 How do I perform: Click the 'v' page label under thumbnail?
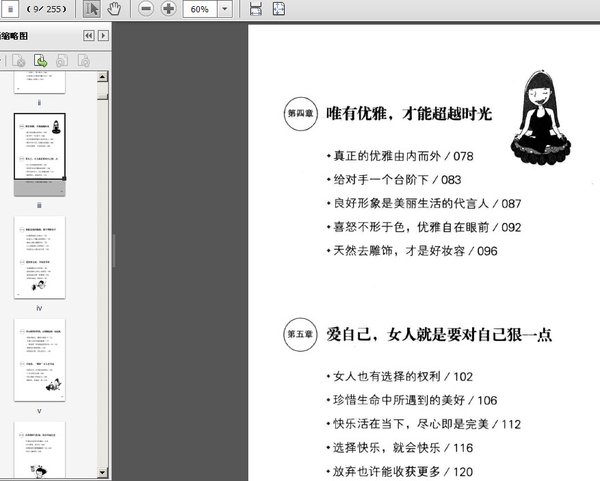39,411
